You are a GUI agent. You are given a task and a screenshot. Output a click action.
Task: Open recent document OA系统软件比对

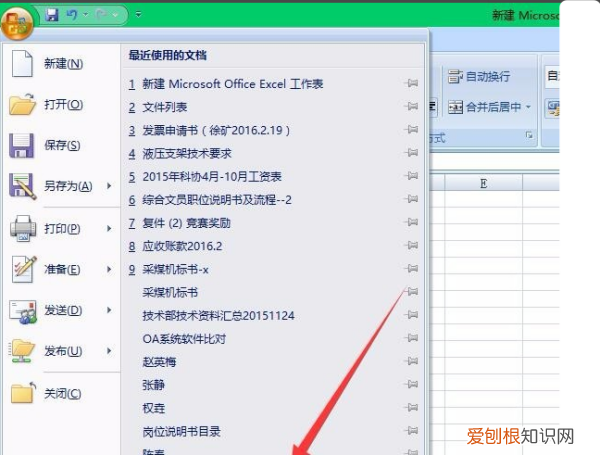tap(184, 339)
